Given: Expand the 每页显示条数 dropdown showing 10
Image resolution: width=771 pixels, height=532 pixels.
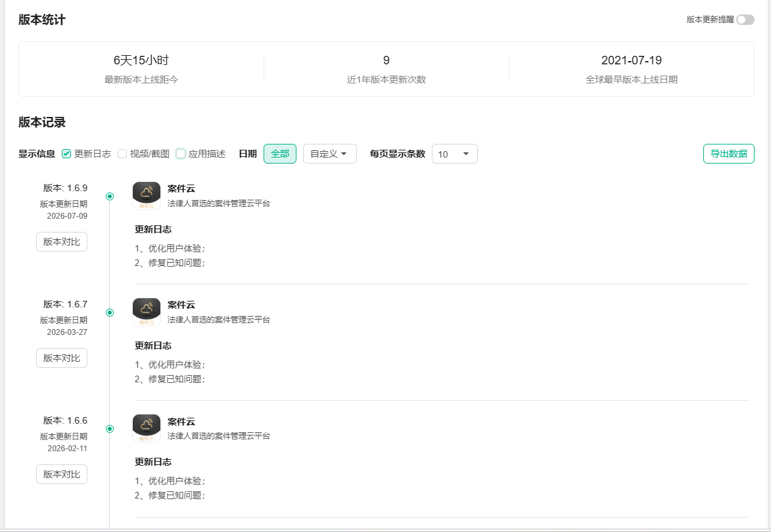Looking at the screenshot, I should tap(454, 154).
